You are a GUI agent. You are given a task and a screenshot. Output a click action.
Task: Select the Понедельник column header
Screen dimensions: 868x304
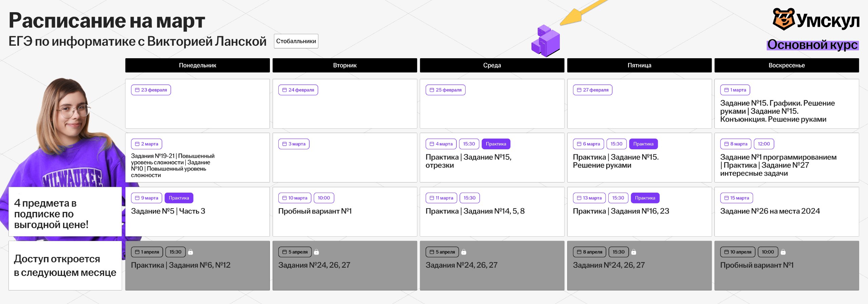coord(197,65)
